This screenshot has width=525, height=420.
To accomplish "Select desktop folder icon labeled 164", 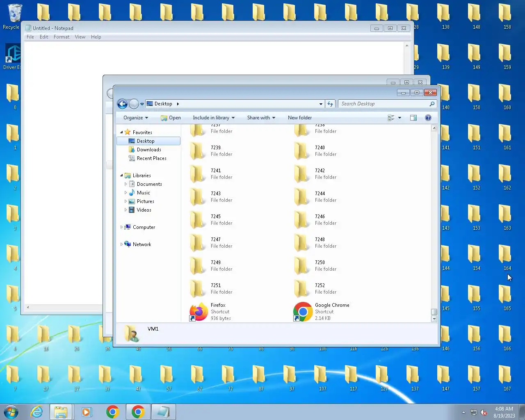I will tap(505, 253).
